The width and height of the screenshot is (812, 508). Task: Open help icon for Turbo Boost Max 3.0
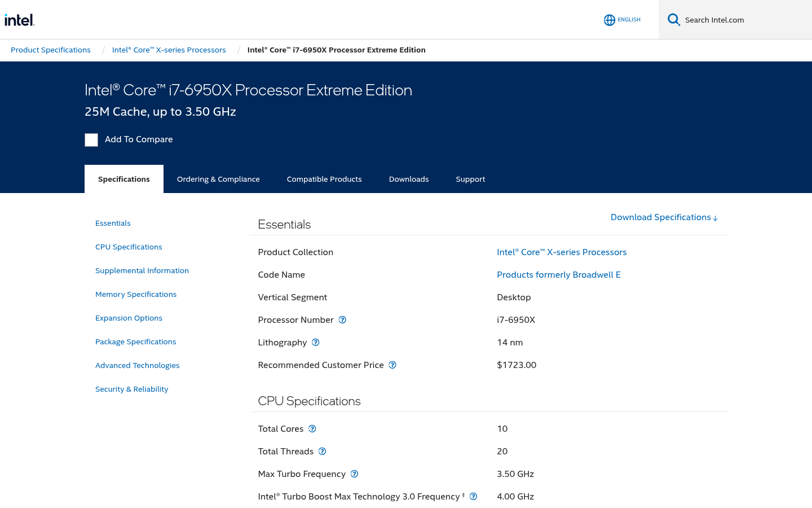pyautogui.click(x=474, y=497)
